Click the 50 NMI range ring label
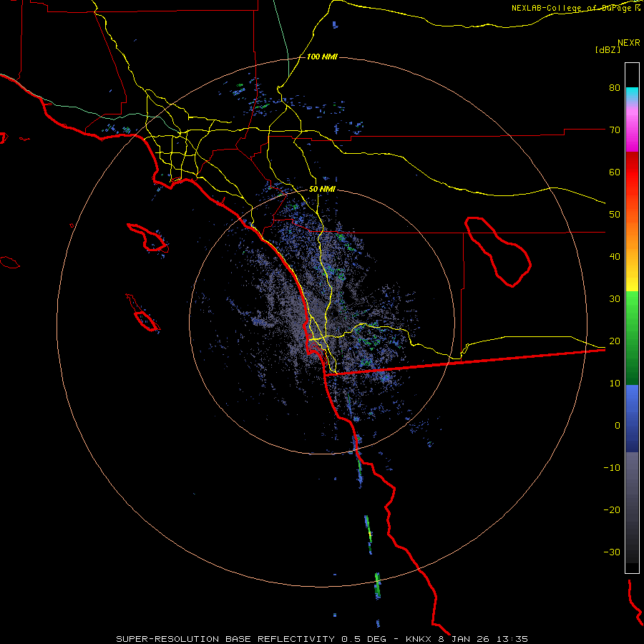 click(322, 190)
